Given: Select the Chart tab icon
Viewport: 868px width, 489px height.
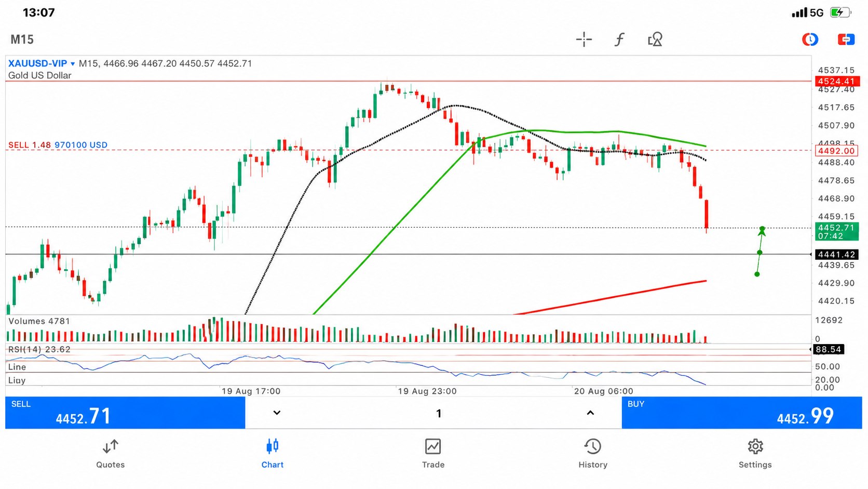Looking at the screenshot, I should pos(273,454).
